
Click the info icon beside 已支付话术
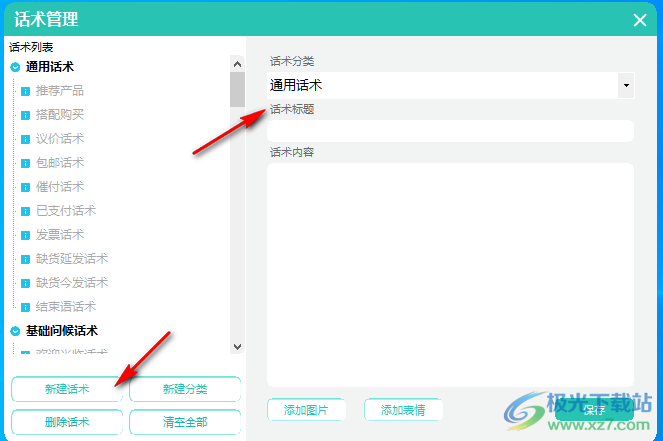click(25, 211)
